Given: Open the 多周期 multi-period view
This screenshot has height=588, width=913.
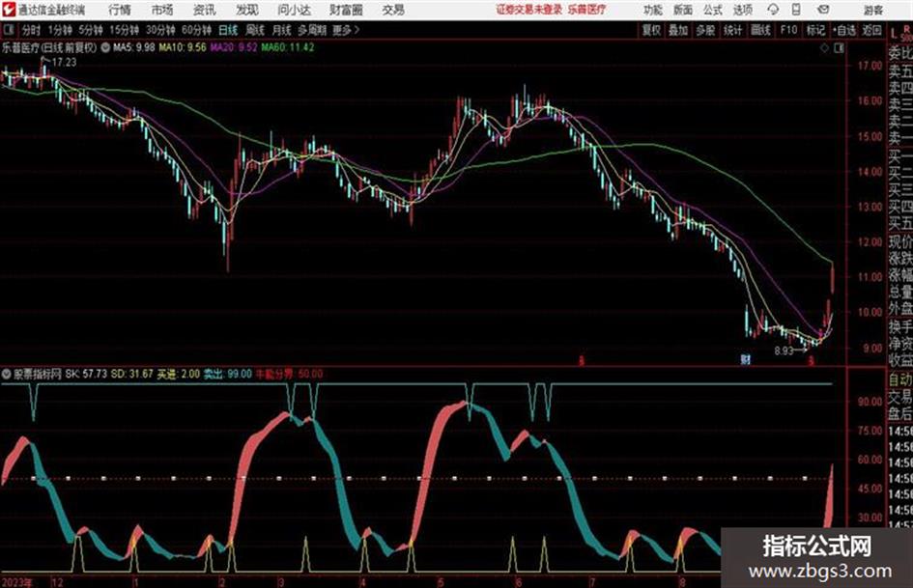Looking at the screenshot, I should (x=312, y=30).
